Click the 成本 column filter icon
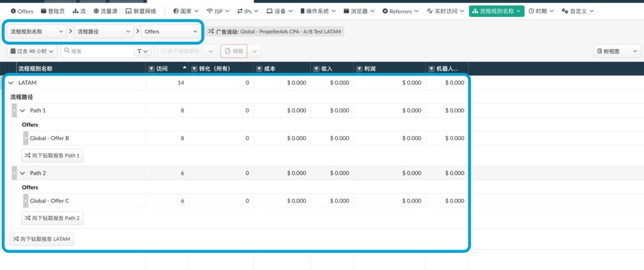The image size is (644, 270). click(x=259, y=69)
